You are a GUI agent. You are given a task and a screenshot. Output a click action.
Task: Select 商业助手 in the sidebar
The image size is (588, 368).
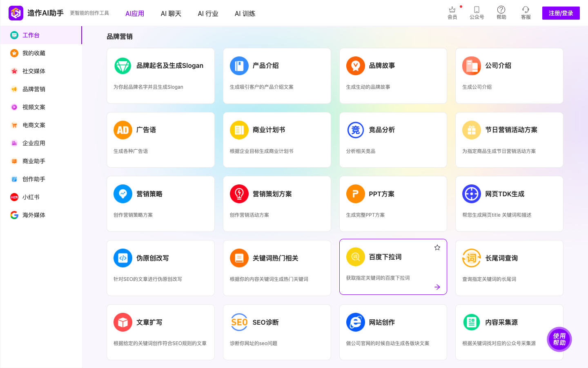(x=41, y=161)
